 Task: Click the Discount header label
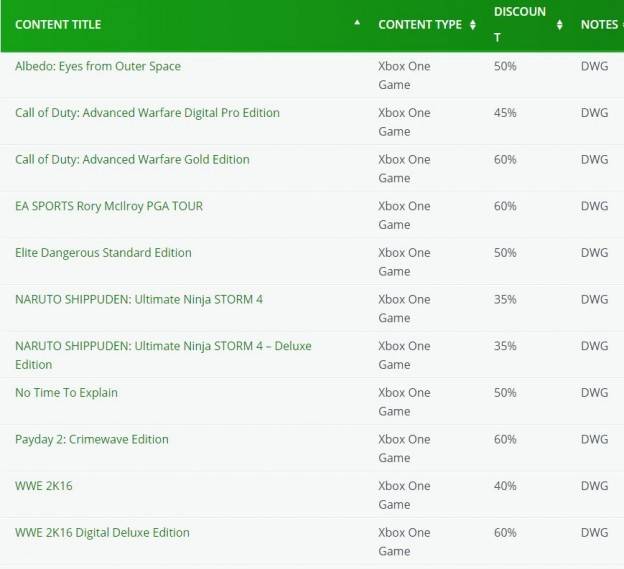pos(519,24)
